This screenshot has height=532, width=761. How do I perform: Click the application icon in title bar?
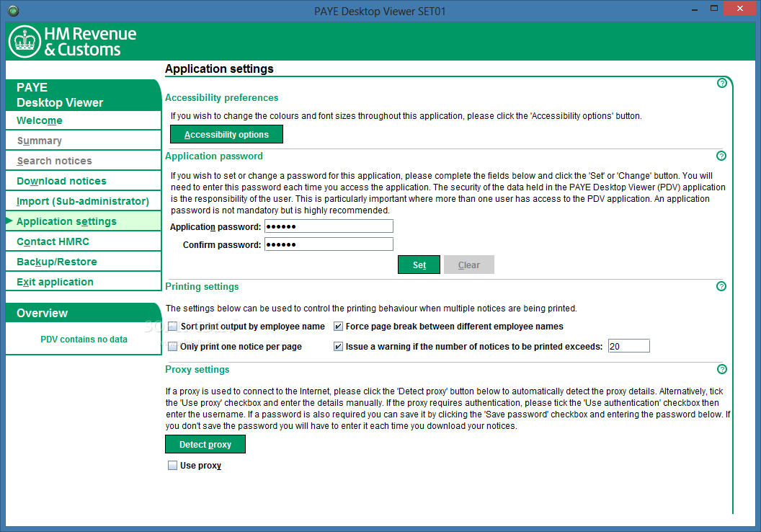[13, 10]
